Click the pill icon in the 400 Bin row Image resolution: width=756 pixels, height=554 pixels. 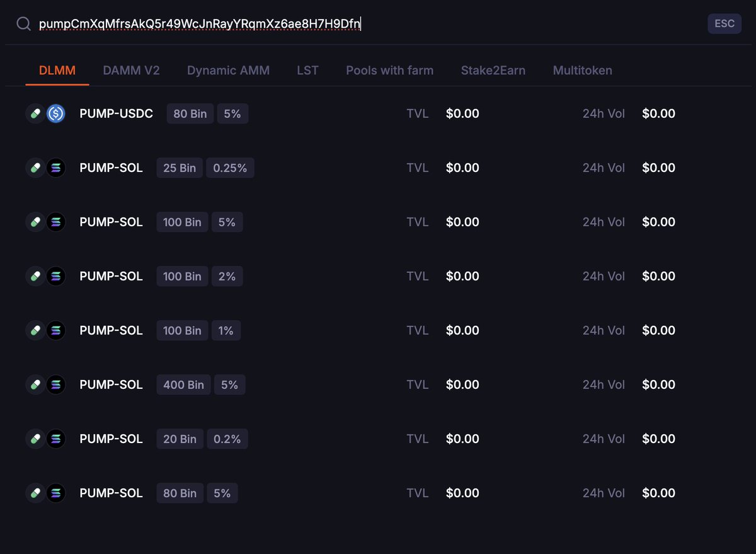pos(35,384)
